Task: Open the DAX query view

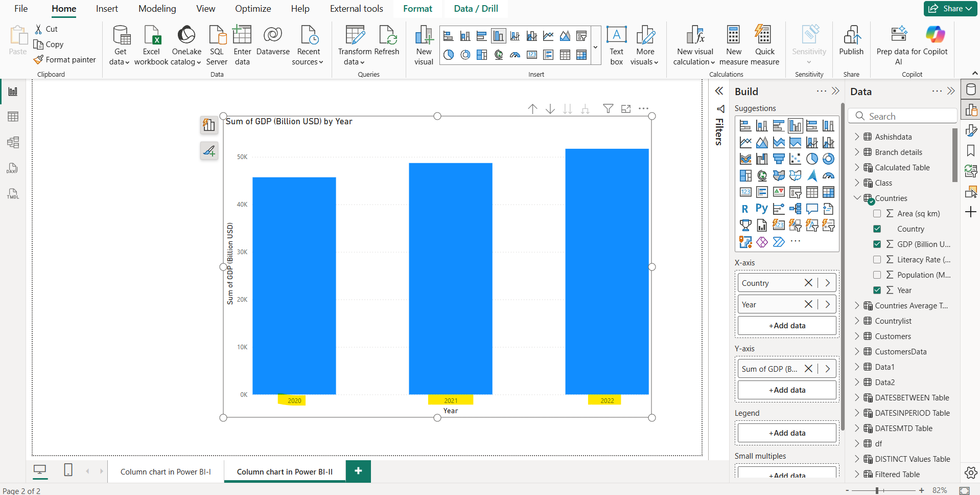Action: [12, 168]
